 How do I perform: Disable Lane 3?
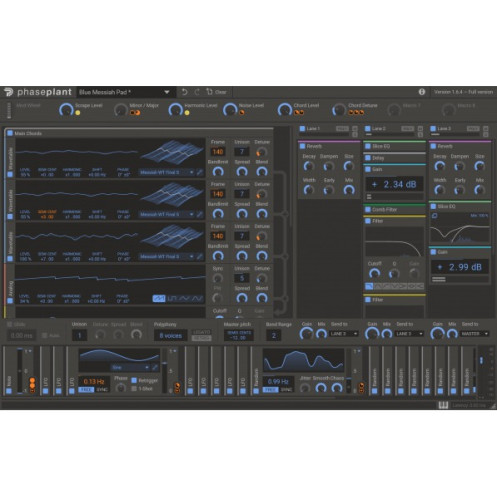(x=433, y=128)
